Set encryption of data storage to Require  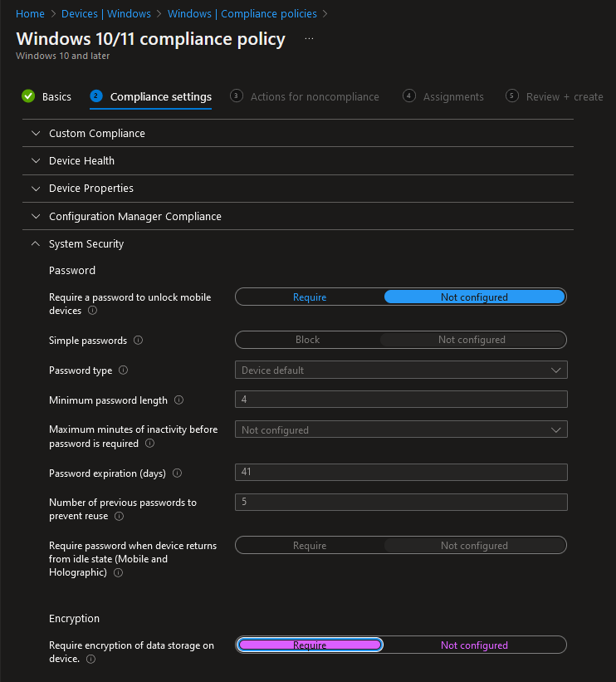point(310,645)
